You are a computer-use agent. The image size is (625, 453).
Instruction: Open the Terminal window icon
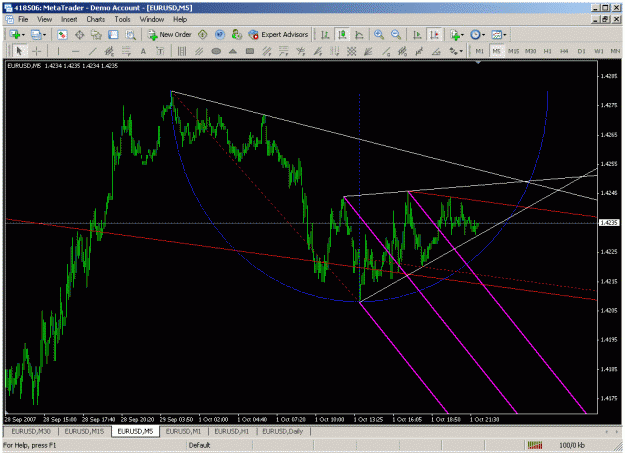coord(113,35)
